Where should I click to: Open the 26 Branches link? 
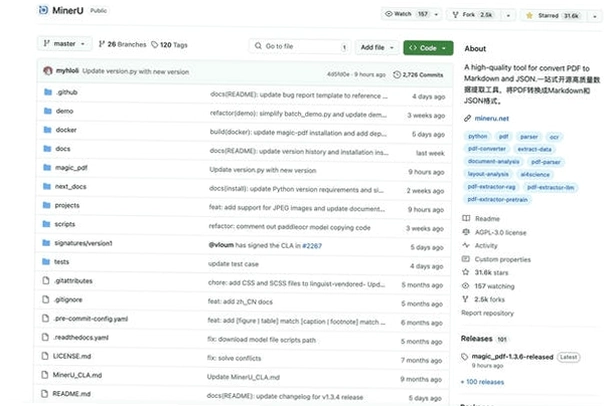pos(122,44)
